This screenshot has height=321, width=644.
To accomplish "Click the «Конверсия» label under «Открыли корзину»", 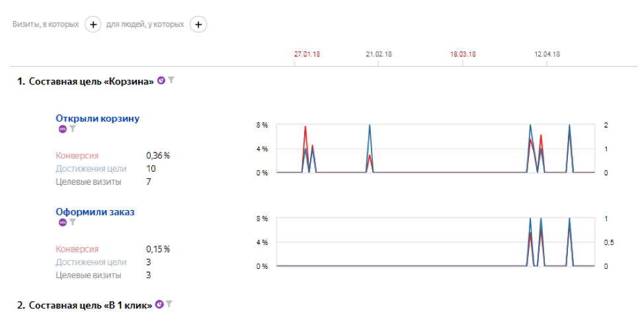I will point(77,156).
